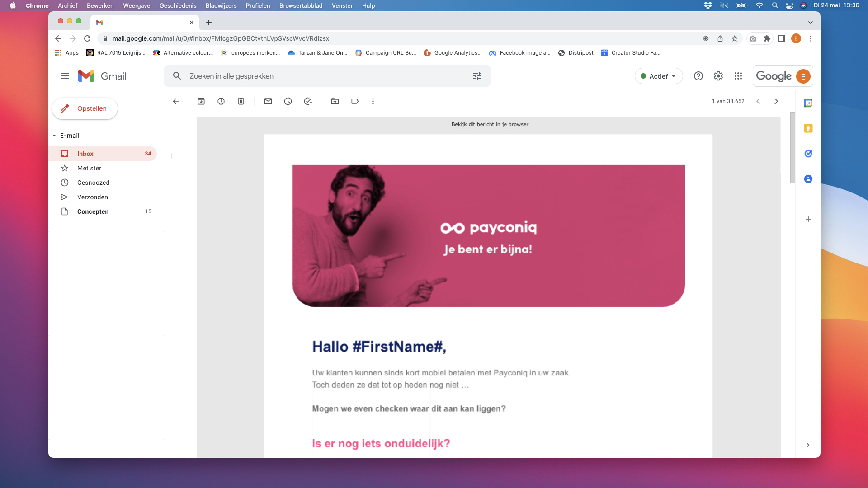
Task: Open the Actief status dropdown
Action: coord(659,76)
